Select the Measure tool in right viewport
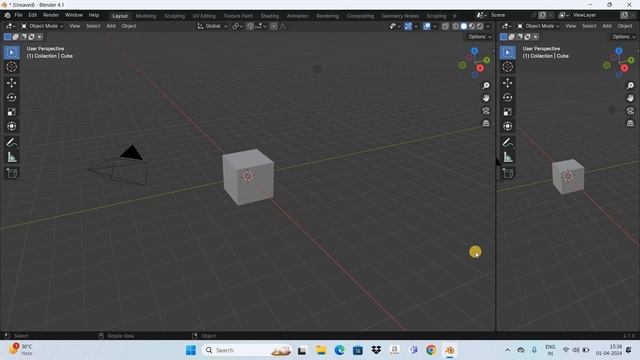This screenshot has height=360, width=640. (x=507, y=157)
